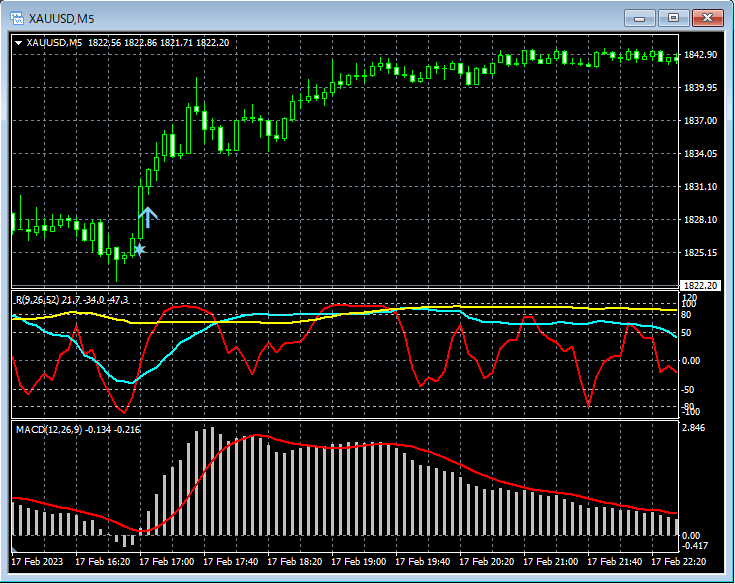Maximize the XAUUSD chart window

click(x=673, y=17)
